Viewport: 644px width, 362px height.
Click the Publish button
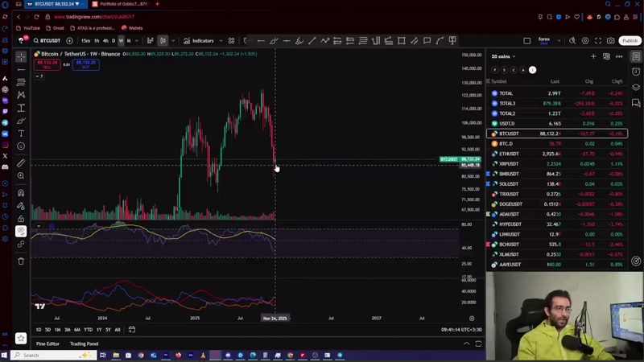pos(630,41)
